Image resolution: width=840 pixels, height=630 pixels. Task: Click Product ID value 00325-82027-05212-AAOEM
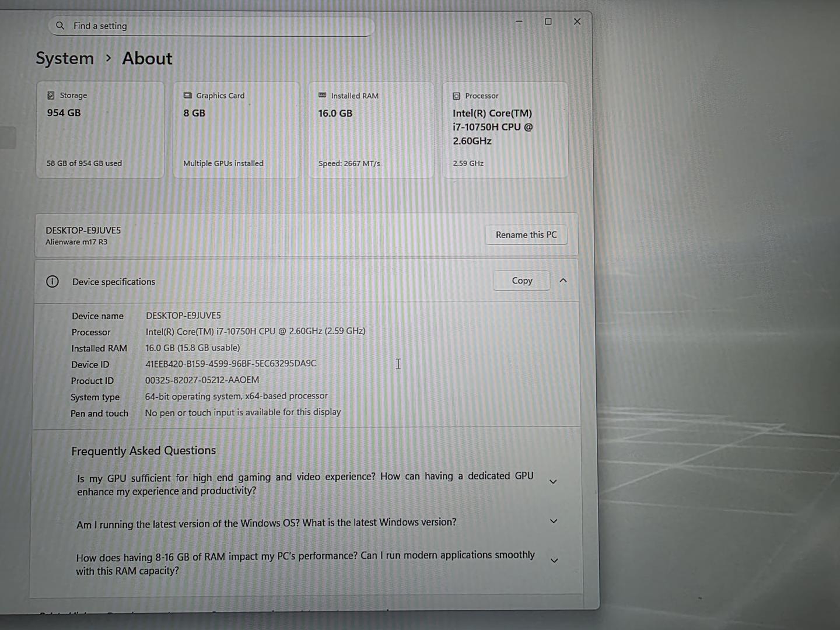[202, 380]
